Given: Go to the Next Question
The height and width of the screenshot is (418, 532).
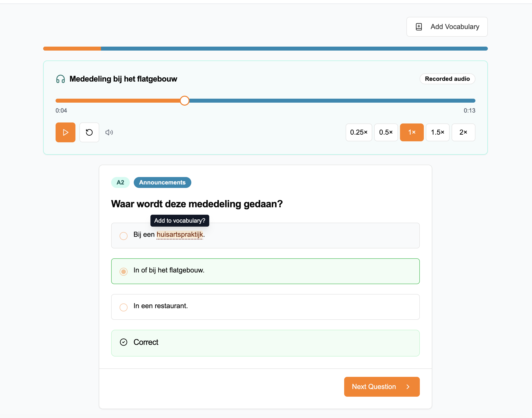Looking at the screenshot, I should [382, 387].
